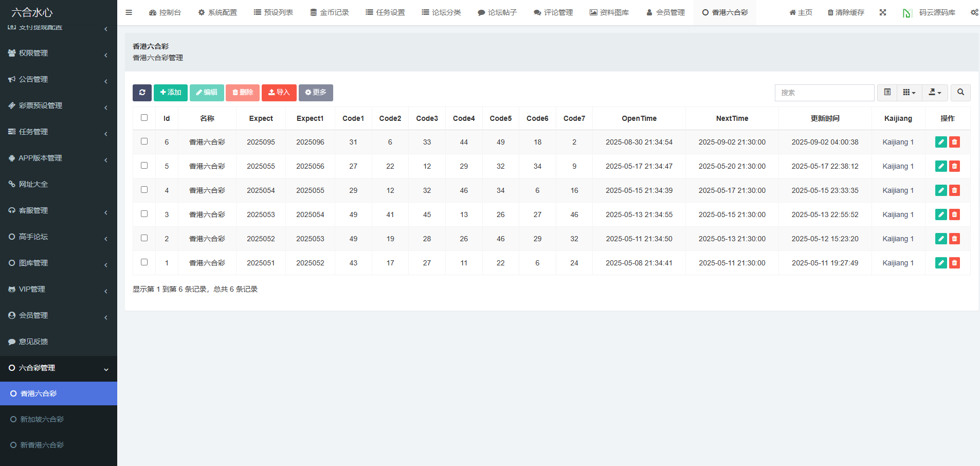This screenshot has width=980, height=466.
Task: Delete row 3 using trash icon
Action: pyautogui.click(x=954, y=214)
